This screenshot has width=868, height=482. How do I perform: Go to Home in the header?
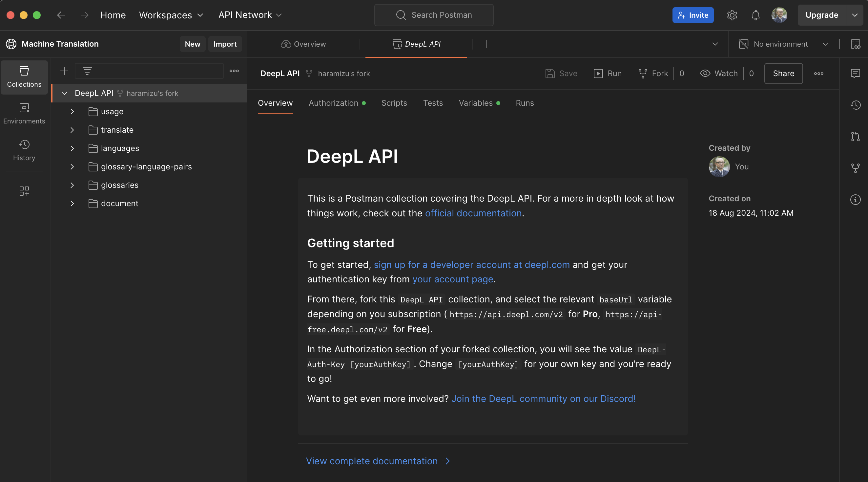113,15
